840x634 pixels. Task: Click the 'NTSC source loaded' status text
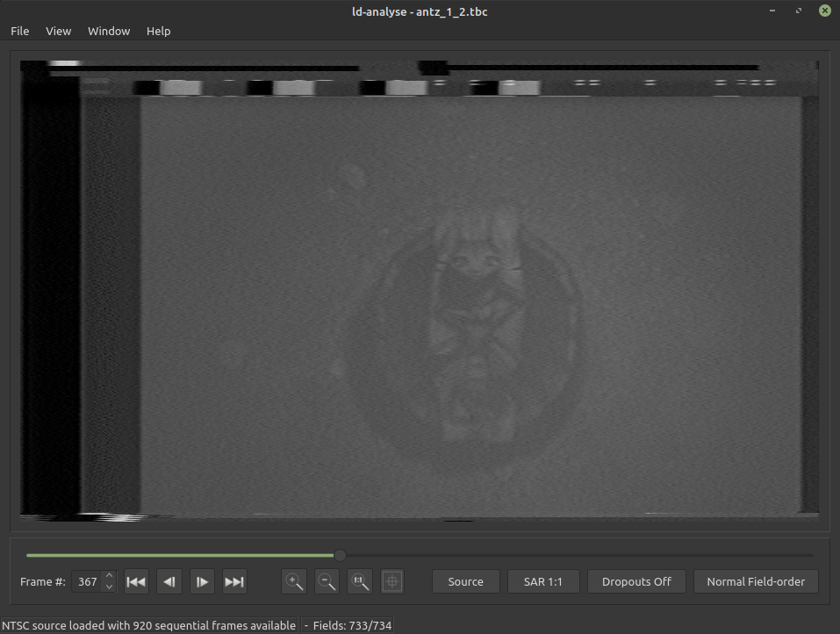(148, 625)
